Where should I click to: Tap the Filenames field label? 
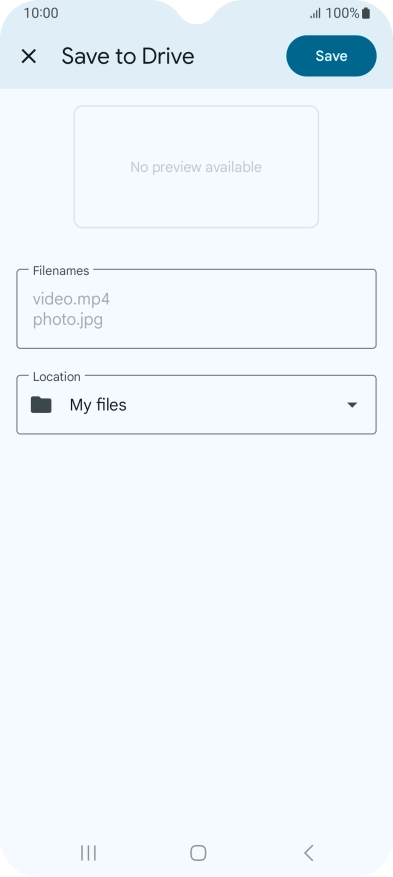tap(61, 271)
